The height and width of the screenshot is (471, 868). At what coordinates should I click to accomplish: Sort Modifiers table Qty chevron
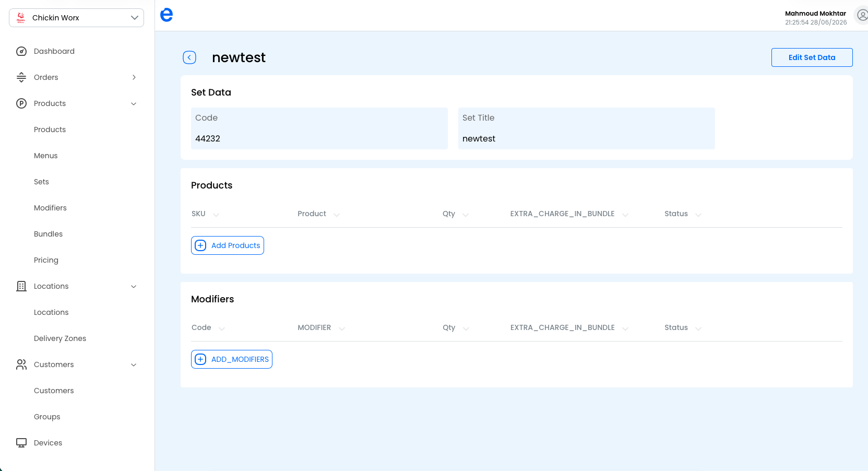466,328
